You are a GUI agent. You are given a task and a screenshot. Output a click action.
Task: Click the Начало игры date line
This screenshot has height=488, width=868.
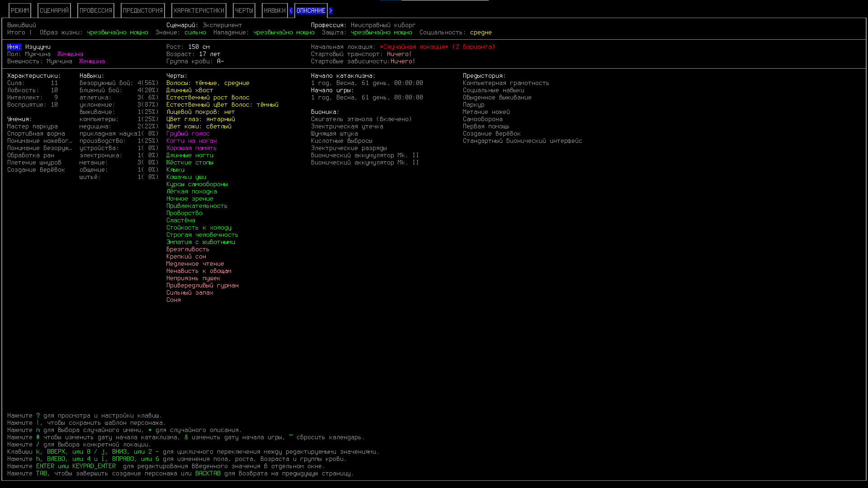pyautogui.click(x=367, y=98)
